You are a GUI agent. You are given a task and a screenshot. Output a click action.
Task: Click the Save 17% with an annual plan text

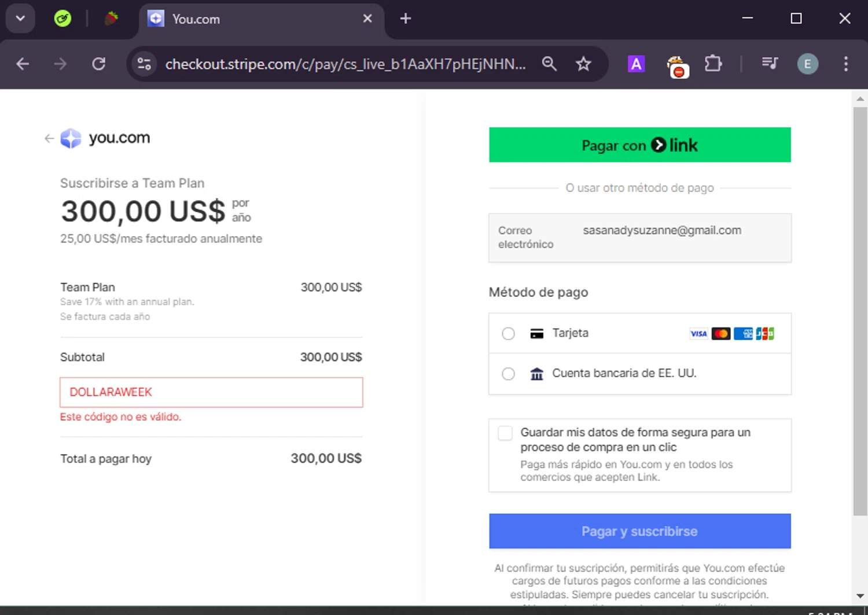click(127, 301)
